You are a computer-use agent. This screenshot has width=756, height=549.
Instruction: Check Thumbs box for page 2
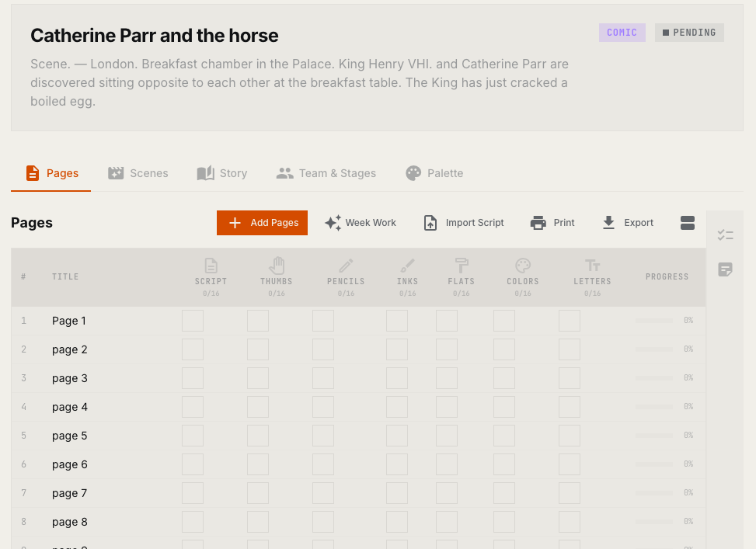[x=258, y=349]
